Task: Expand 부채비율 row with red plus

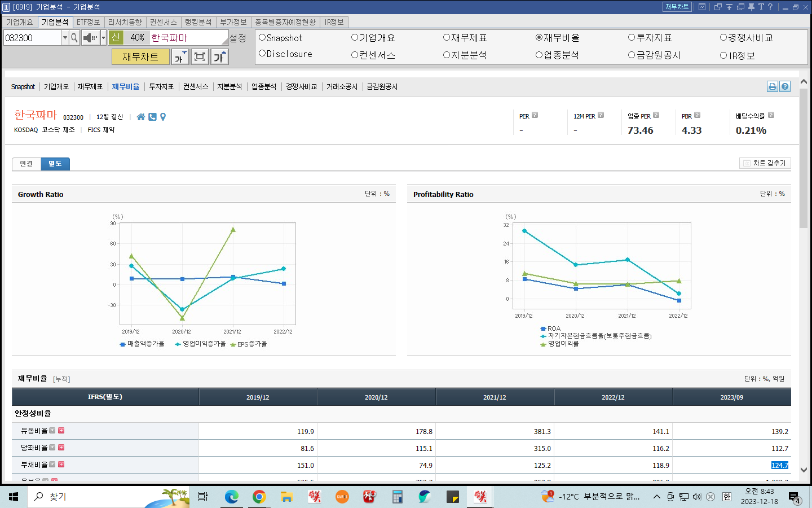Action: (61, 464)
